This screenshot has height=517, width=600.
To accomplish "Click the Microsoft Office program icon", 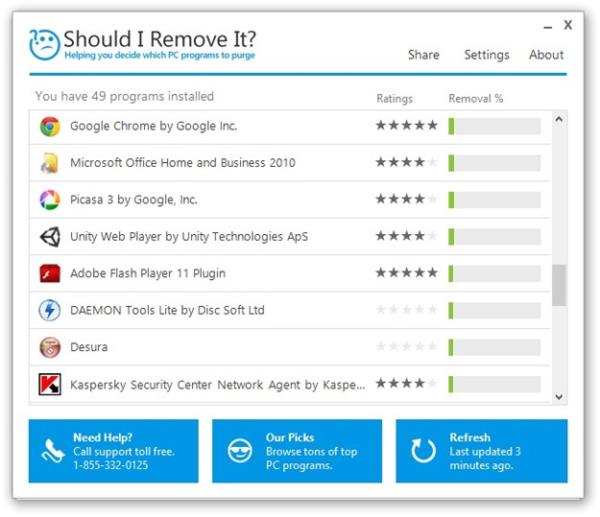I will (x=50, y=163).
